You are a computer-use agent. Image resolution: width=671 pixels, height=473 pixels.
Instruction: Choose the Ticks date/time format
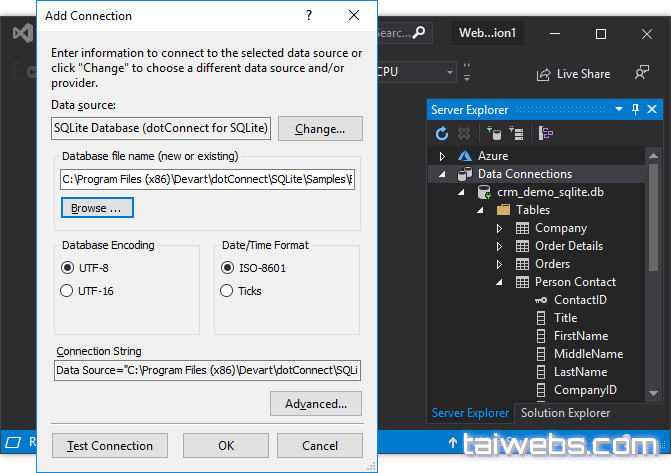tap(227, 291)
